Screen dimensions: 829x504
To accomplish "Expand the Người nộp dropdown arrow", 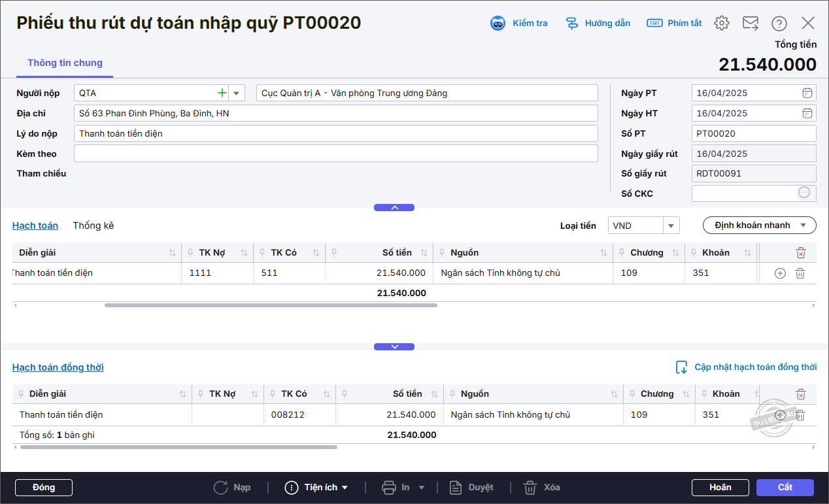I will [237, 93].
